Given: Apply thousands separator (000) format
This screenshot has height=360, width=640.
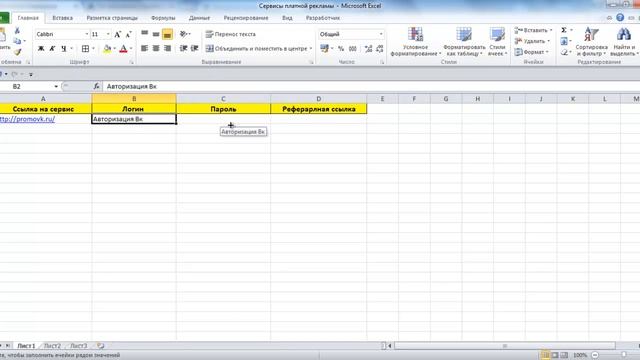Looking at the screenshot, I should click(353, 49).
